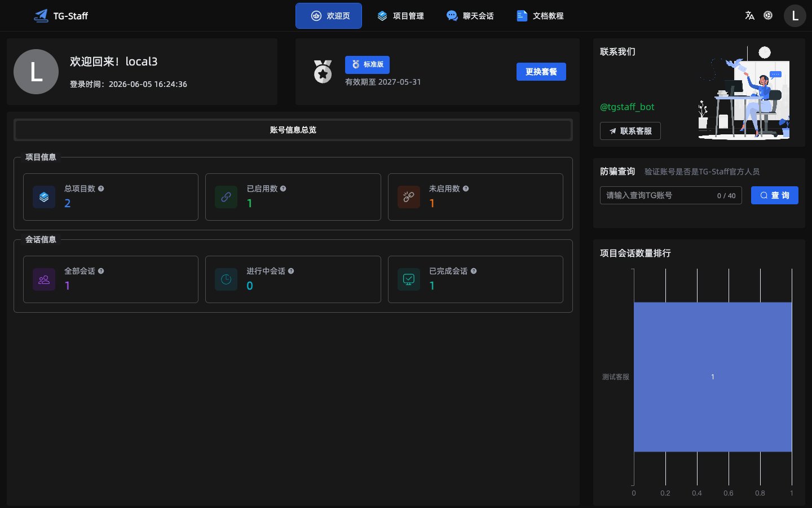This screenshot has width=812, height=508.
Task: Click the customer service illustration
Action: coord(743,93)
